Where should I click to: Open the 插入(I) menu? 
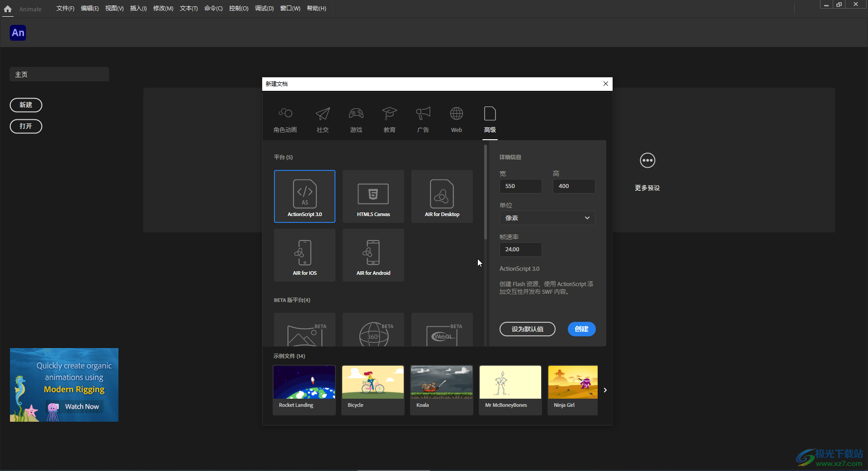(138, 9)
